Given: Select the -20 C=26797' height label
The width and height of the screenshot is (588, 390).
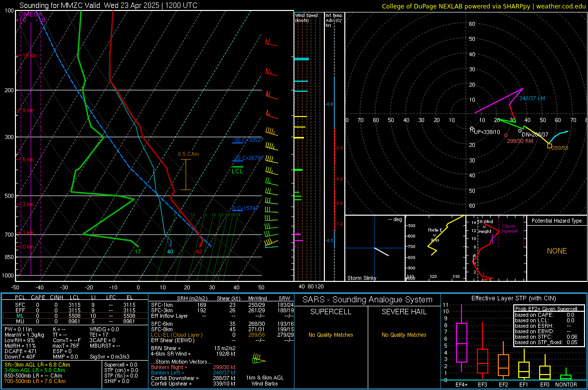Looking at the screenshot, I should coord(248,158).
